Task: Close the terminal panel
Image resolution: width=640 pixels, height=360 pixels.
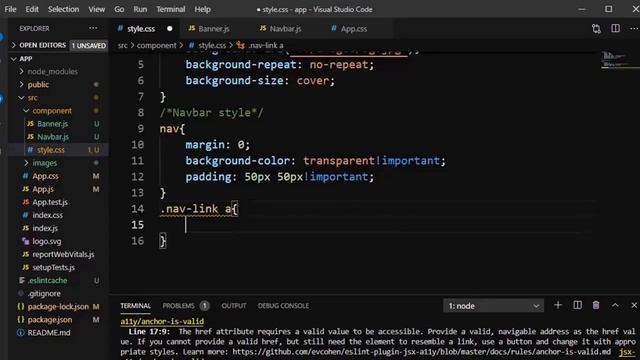Action: (x=634, y=305)
